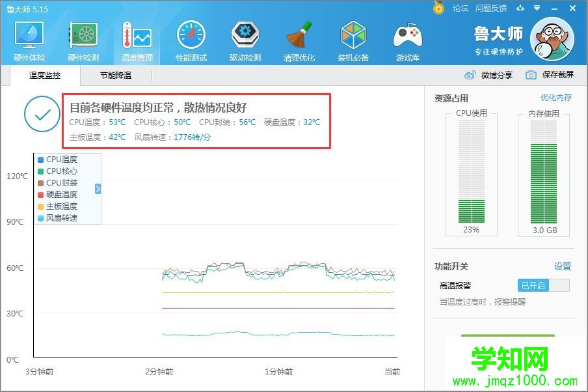This screenshot has width=588, height=392.
Task: Switch to the 节能降温 tab
Action: 114,76
